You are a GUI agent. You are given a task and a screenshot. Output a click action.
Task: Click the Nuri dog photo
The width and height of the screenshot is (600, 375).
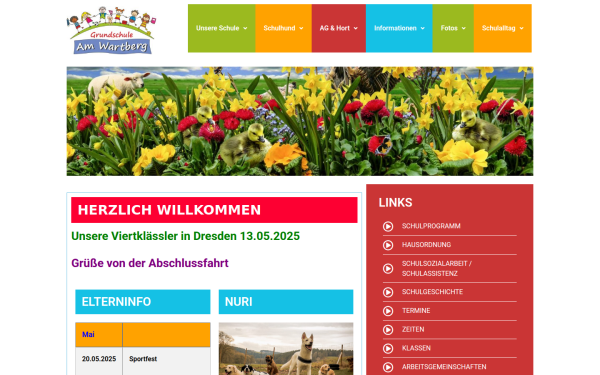pyautogui.click(x=286, y=349)
